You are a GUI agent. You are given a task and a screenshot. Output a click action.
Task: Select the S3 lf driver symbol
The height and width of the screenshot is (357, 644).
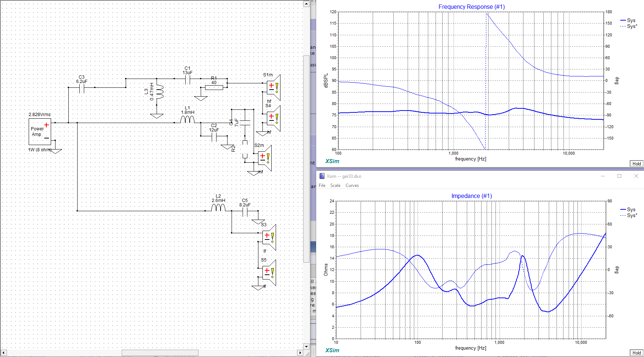pyautogui.click(x=269, y=237)
